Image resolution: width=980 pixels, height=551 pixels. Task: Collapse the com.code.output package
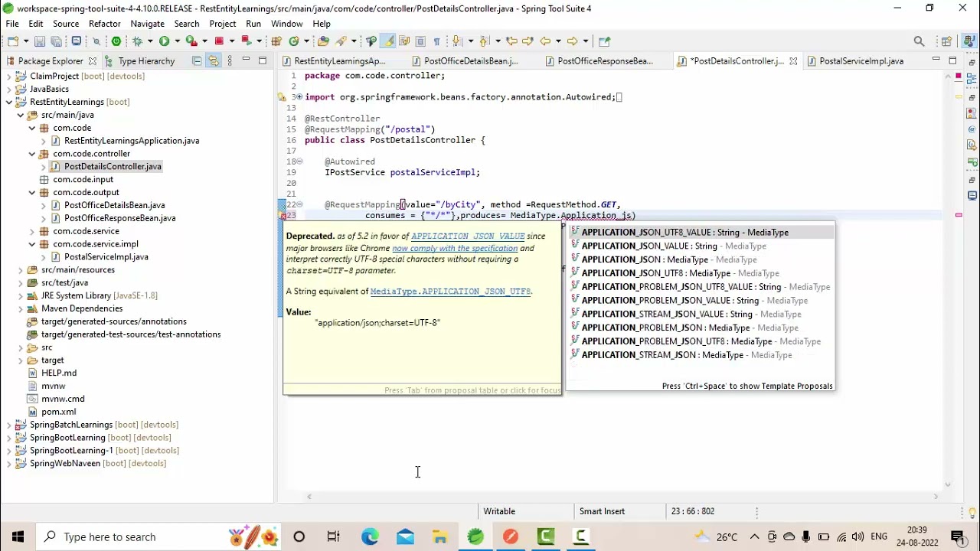click(x=32, y=192)
